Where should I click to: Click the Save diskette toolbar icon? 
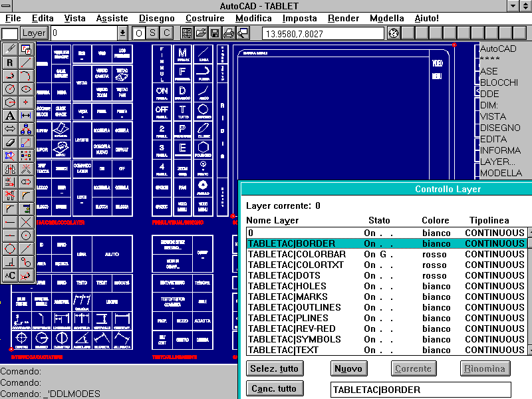point(215,33)
